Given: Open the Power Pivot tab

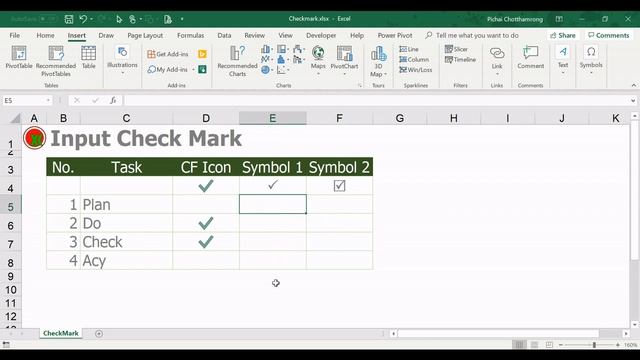Looking at the screenshot, I should coord(395,36).
